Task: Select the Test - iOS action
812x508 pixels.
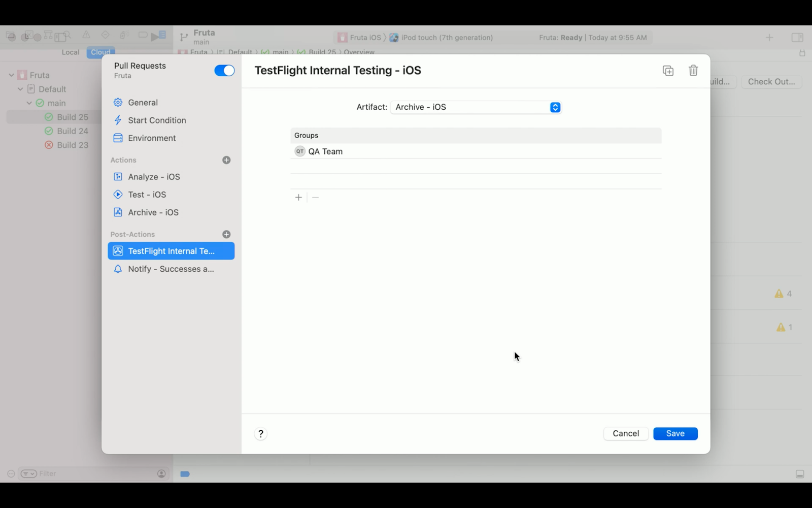Action: (171, 195)
